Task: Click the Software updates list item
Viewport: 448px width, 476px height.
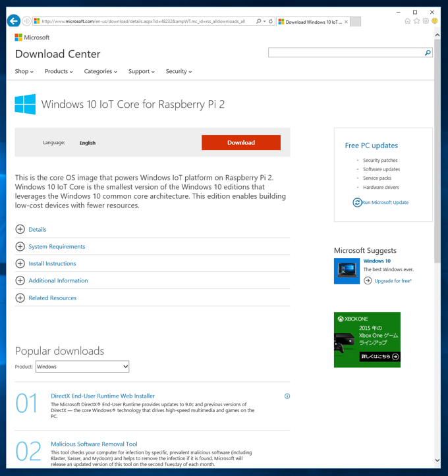Action: pyautogui.click(x=381, y=169)
